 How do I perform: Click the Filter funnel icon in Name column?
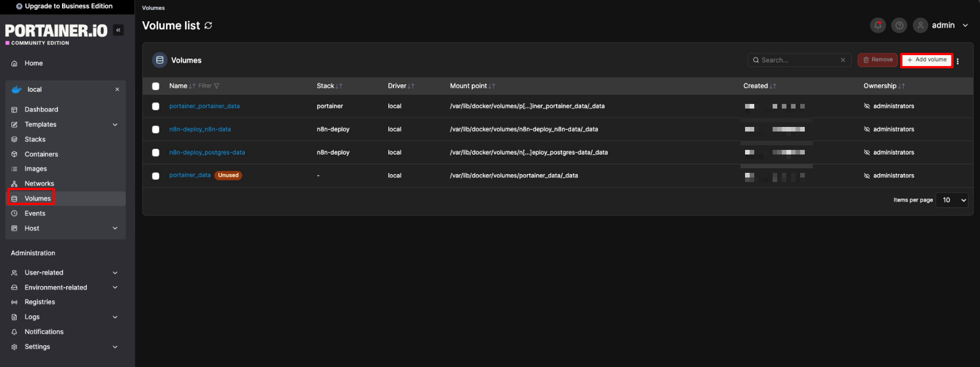click(217, 86)
